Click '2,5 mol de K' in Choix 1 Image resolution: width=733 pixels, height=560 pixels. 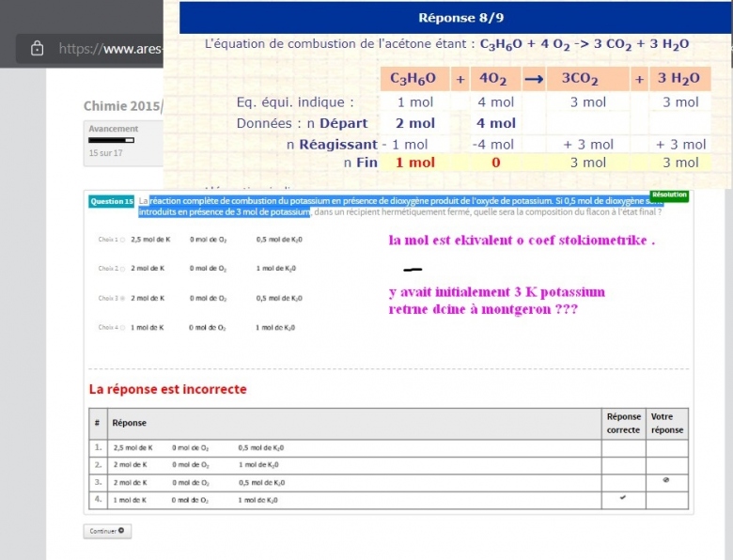(x=150, y=240)
